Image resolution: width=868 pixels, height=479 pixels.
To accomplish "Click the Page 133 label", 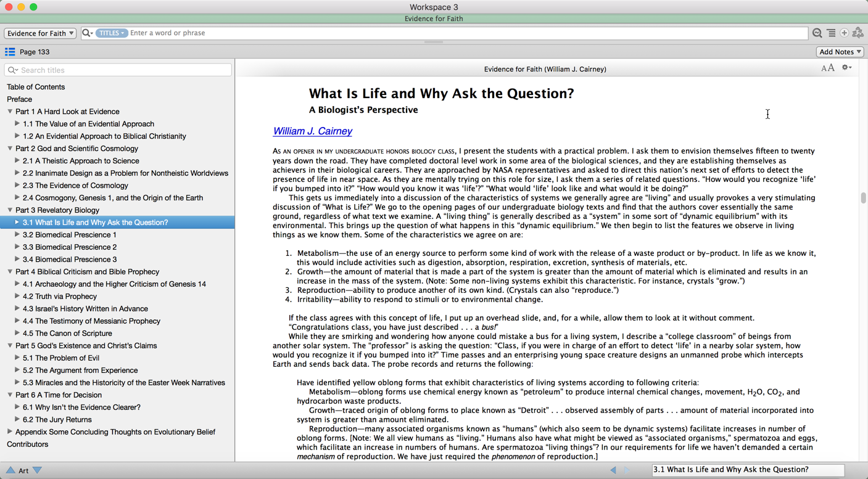I will coord(35,52).
